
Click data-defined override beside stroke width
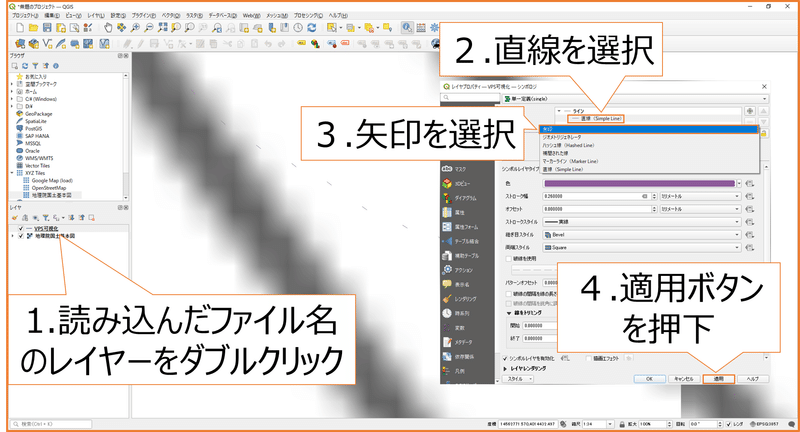coord(749,196)
